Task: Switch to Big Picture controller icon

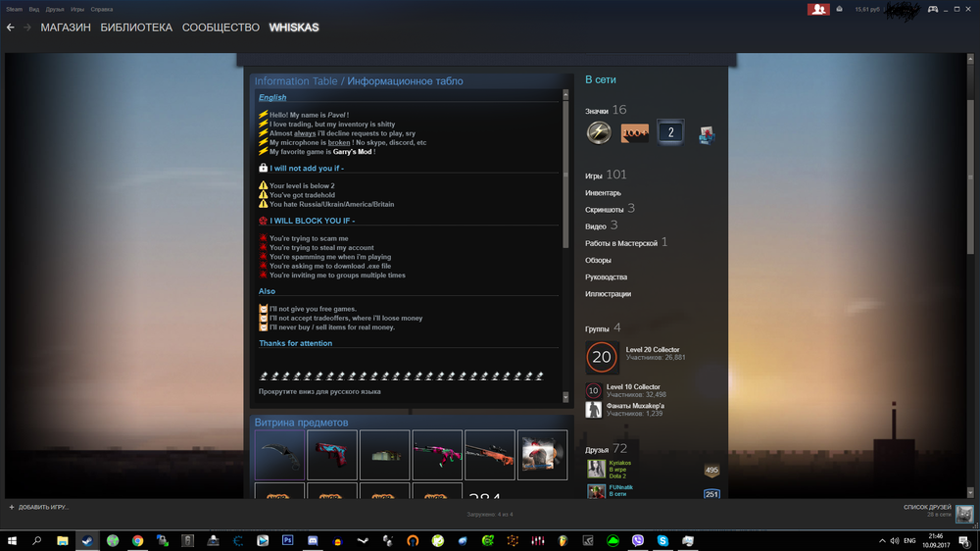Action: point(933,9)
